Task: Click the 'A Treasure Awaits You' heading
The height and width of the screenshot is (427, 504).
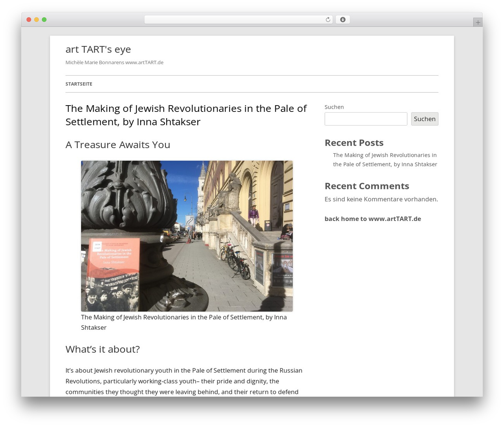Action: [x=118, y=145]
